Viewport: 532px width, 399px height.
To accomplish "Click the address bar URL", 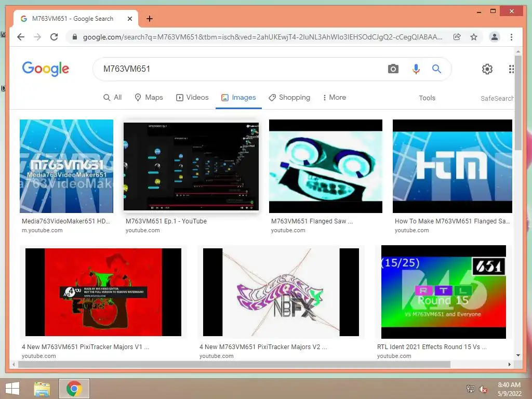I will tap(262, 37).
